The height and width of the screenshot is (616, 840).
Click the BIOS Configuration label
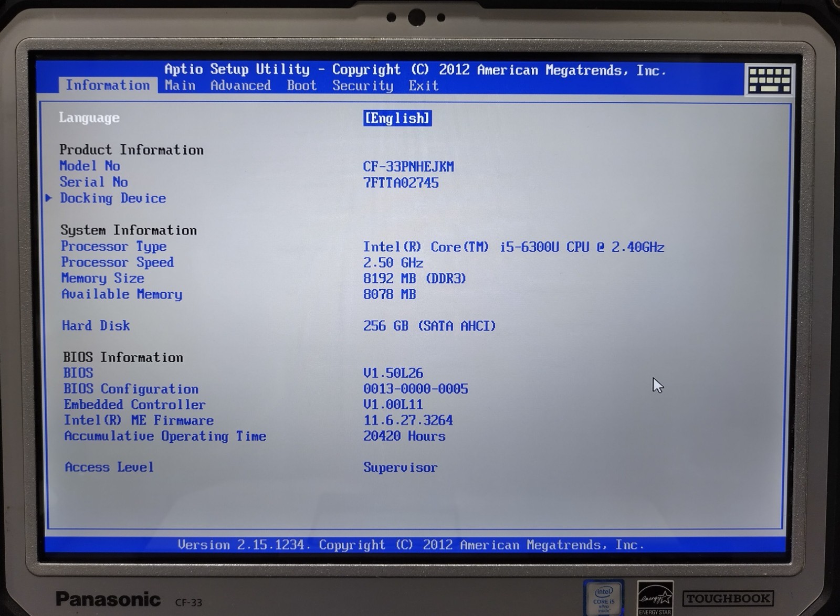click(x=131, y=389)
